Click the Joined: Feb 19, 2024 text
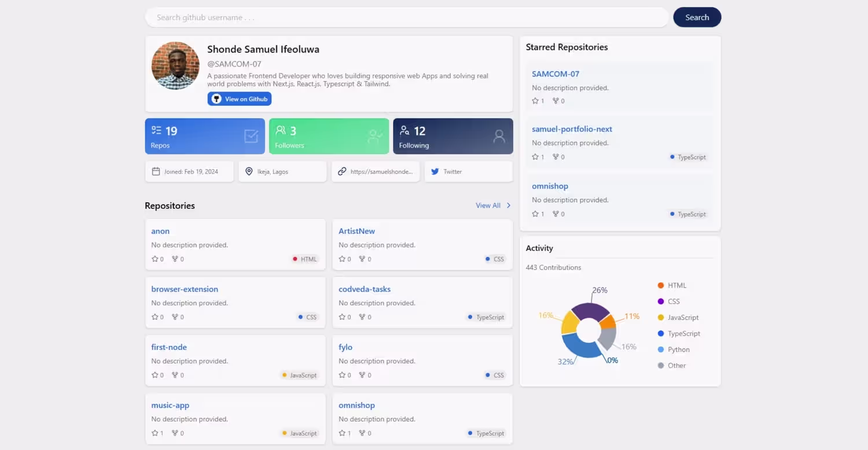 pyautogui.click(x=191, y=172)
